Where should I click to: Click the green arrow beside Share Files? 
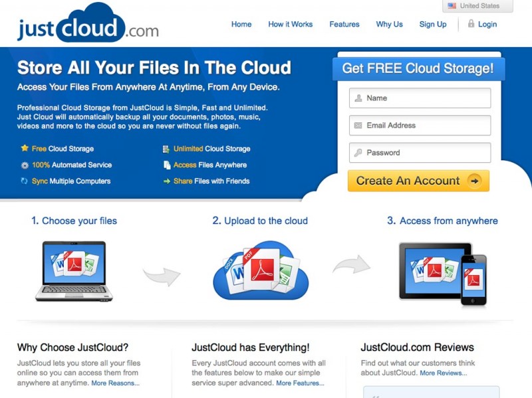pyautogui.click(x=167, y=181)
